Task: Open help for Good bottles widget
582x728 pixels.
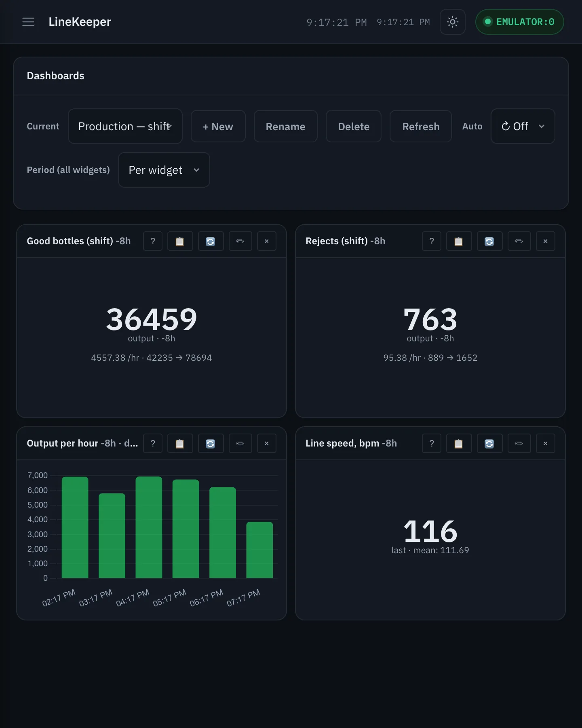Action: pyautogui.click(x=153, y=241)
